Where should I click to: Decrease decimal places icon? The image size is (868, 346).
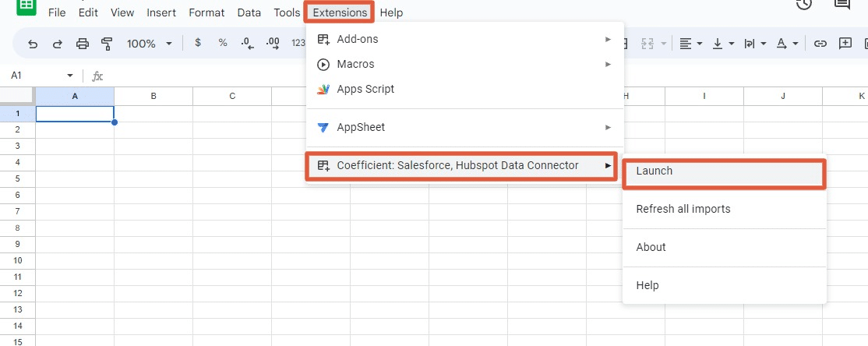(248, 44)
